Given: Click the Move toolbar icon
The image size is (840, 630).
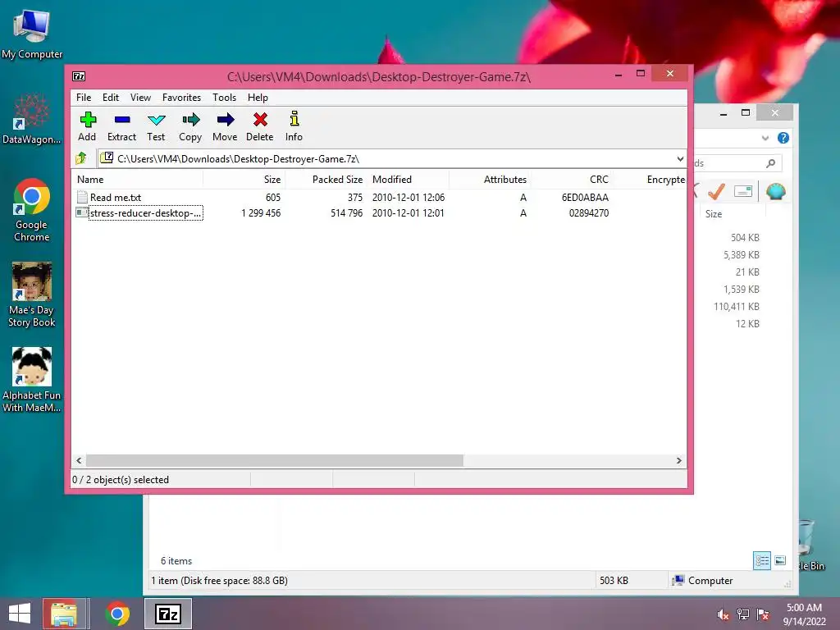Looking at the screenshot, I should (226, 120).
